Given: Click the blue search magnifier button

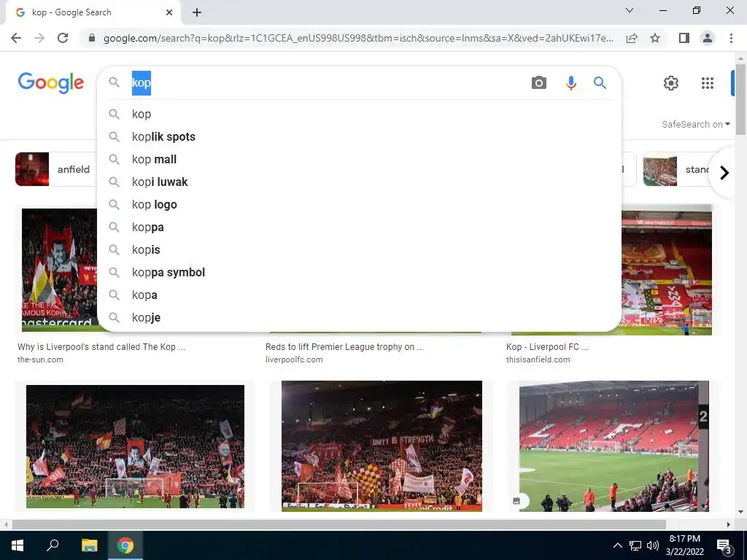Looking at the screenshot, I should (x=600, y=83).
